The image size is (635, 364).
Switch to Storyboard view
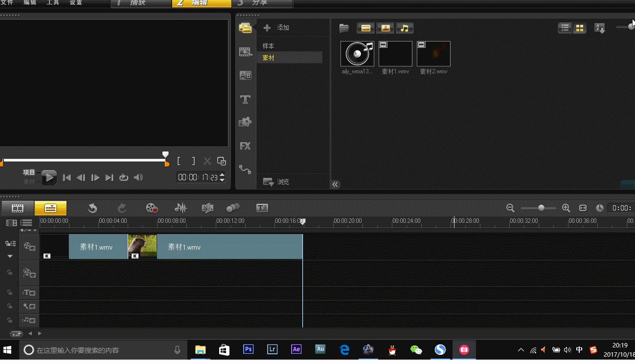point(18,208)
